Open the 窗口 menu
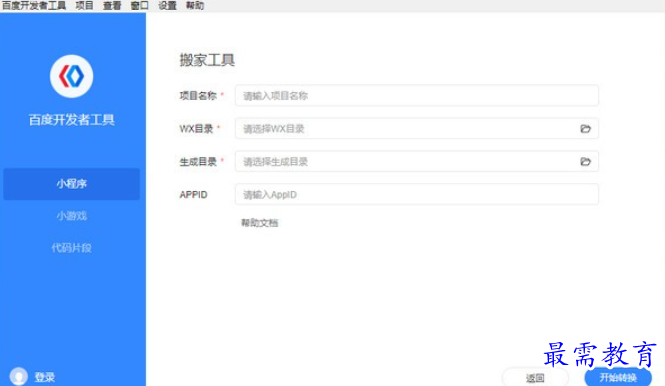Screen dimensions: 665x386 click(x=140, y=6)
